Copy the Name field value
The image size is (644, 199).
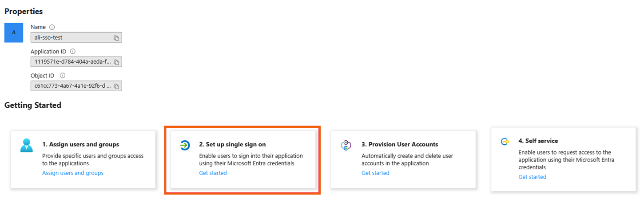(x=116, y=38)
